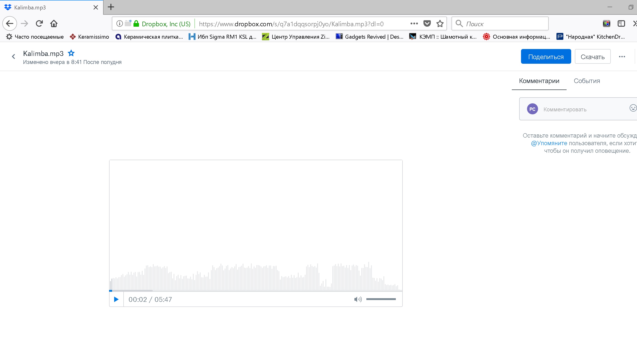Download the file with Скачать
Screen dimensions: 637x364
pyautogui.click(x=593, y=57)
